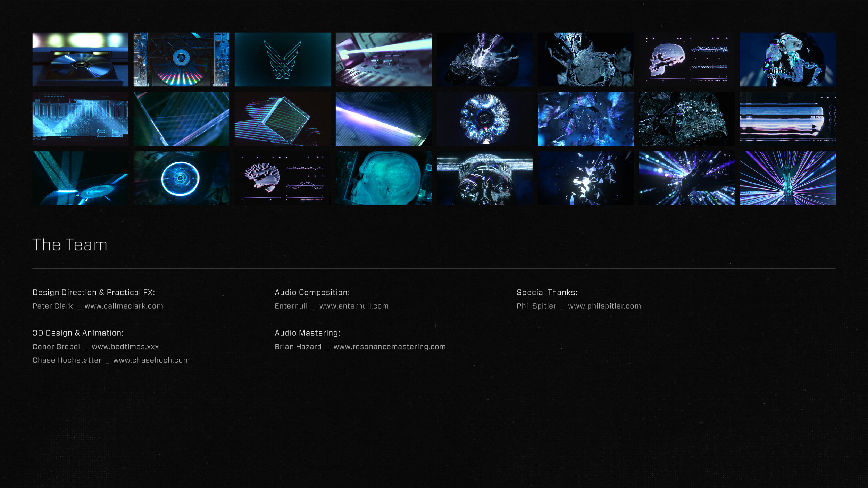
Task: Open the chrome skull on blue thumbnail
Action: pos(787,59)
